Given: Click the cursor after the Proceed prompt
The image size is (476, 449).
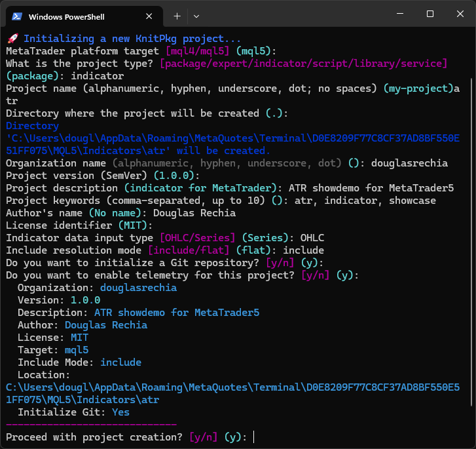Looking at the screenshot, I should (x=253, y=437).
